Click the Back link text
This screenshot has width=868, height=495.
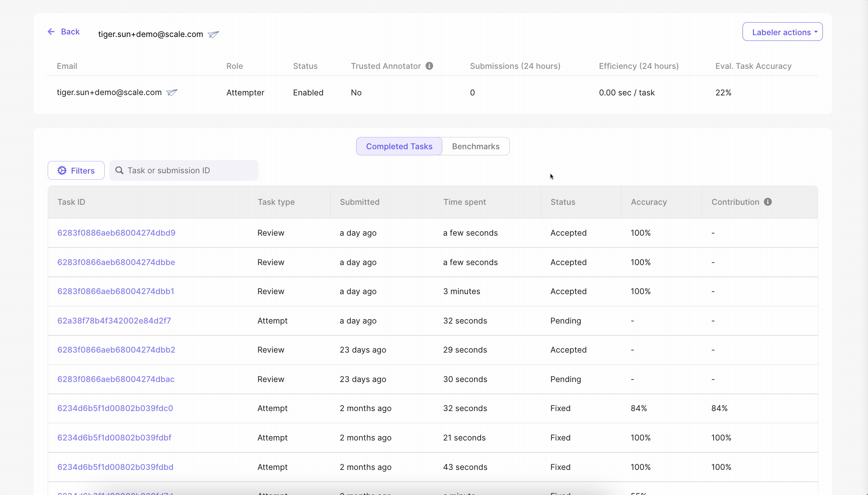click(70, 32)
